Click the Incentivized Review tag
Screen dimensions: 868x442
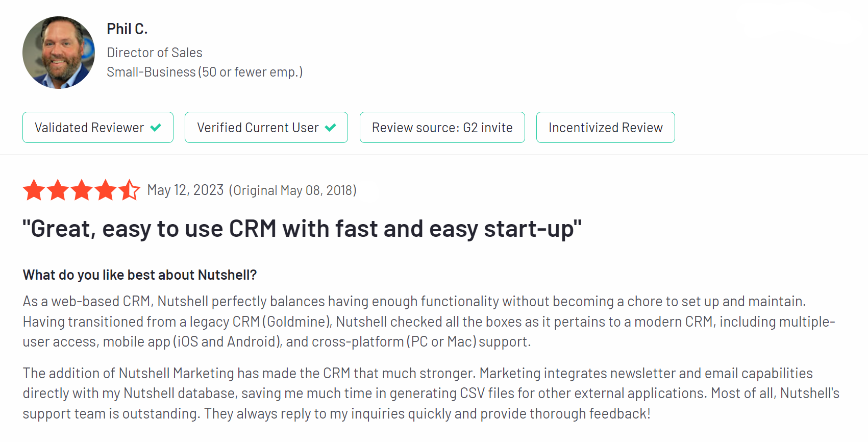coord(606,128)
